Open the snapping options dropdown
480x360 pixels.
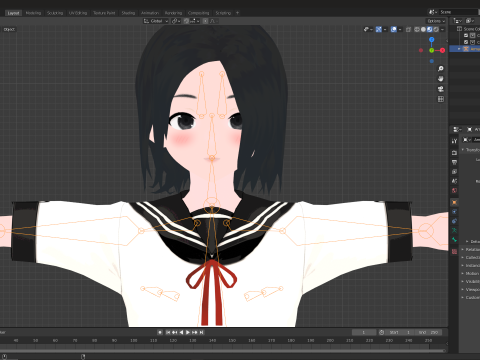(x=195, y=21)
